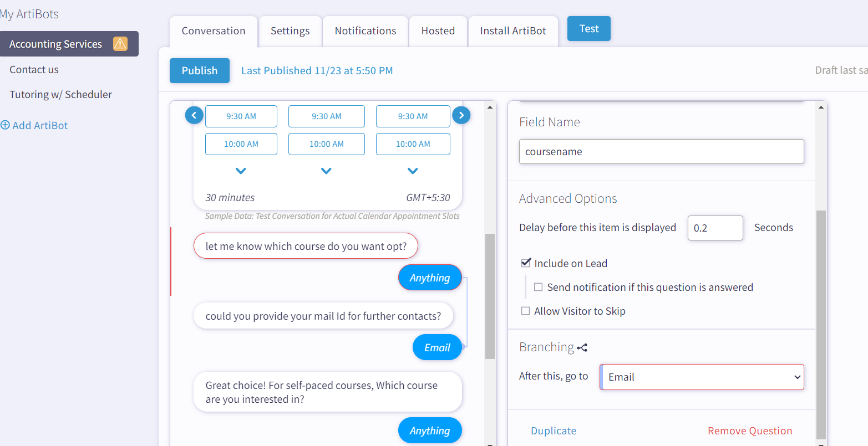The image size is (868, 446).
Task: Click the Duplicate link
Action: coord(554,431)
